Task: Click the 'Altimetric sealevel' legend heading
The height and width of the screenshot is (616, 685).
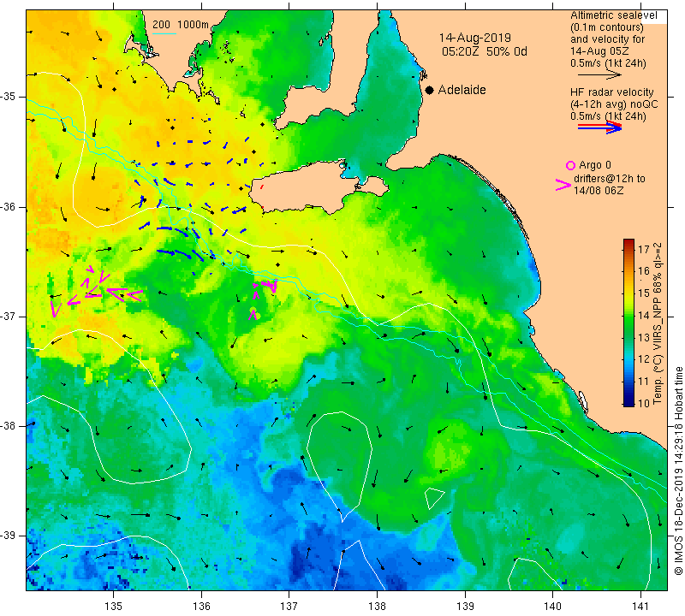Action: pos(613,15)
